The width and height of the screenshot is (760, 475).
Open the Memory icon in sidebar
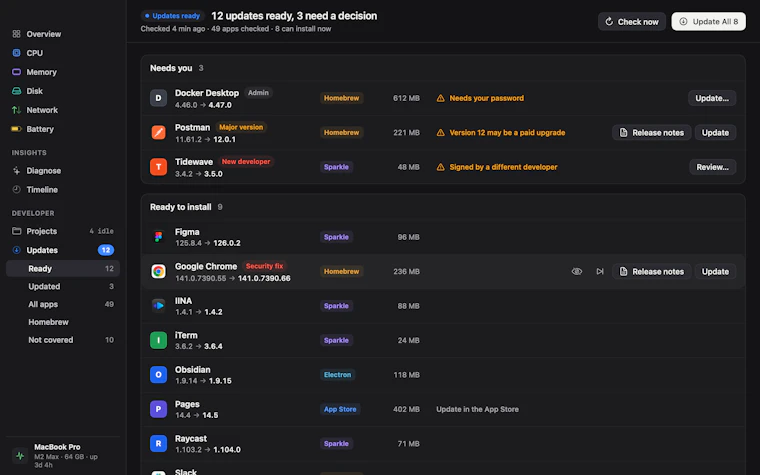tap(16, 72)
